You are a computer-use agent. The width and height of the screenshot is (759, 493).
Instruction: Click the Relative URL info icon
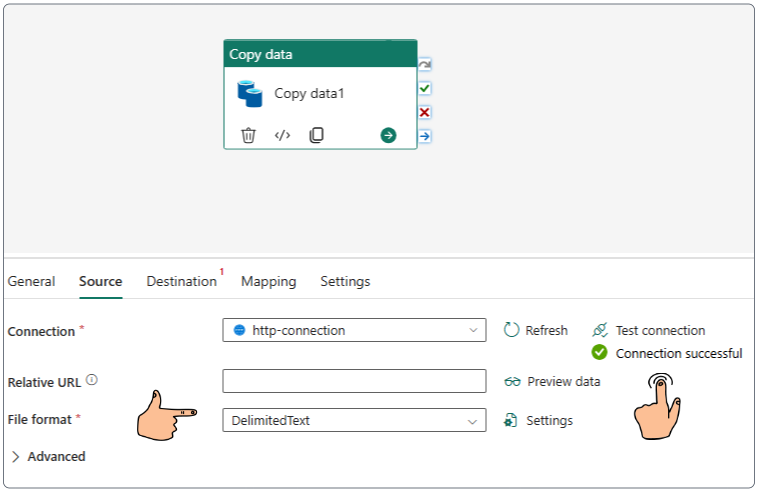tap(92, 380)
